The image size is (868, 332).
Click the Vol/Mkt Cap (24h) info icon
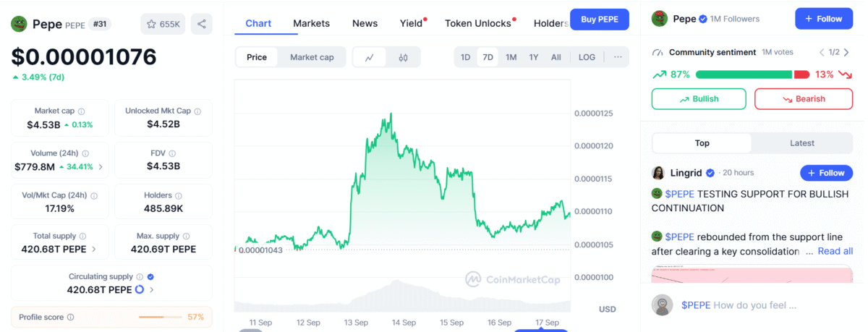pos(93,195)
